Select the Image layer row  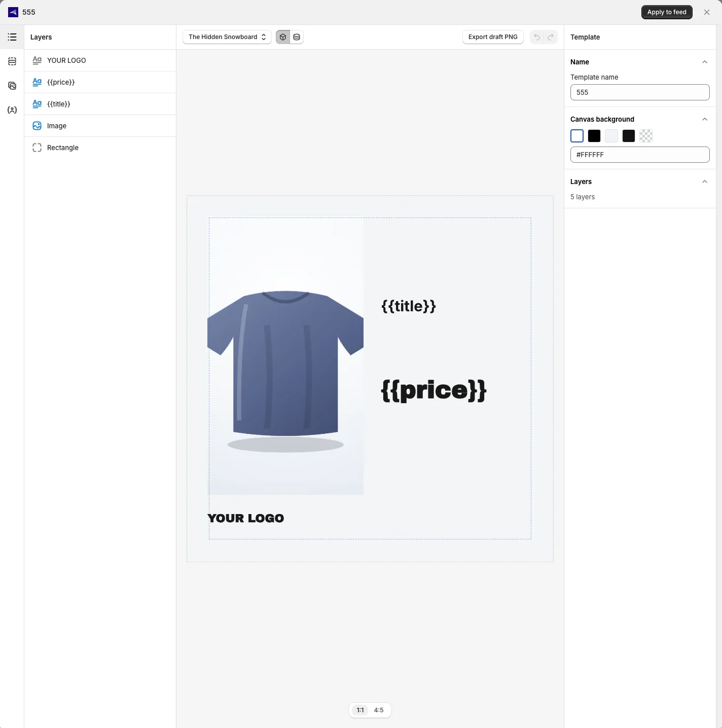[x=100, y=126]
